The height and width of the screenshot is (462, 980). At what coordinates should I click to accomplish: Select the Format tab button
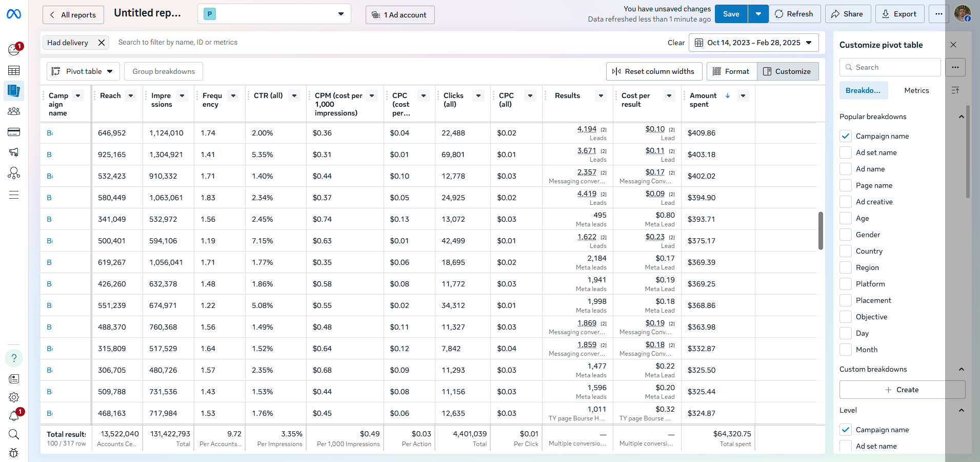tap(731, 71)
